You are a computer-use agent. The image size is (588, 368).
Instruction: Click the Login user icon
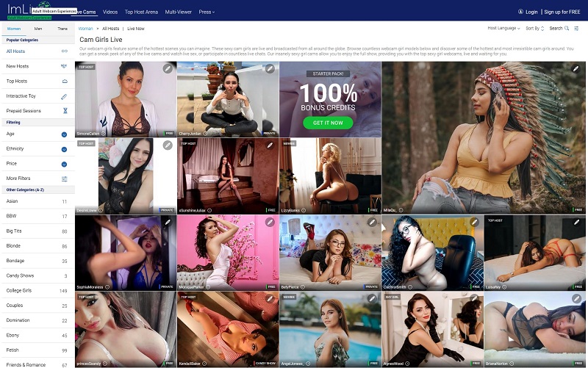(520, 12)
